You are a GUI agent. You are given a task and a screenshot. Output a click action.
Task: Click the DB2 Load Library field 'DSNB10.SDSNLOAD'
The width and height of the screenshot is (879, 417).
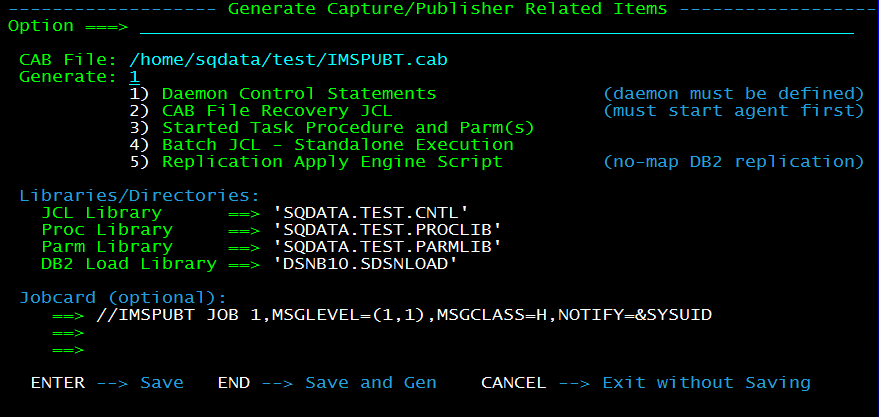(x=365, y=263)
